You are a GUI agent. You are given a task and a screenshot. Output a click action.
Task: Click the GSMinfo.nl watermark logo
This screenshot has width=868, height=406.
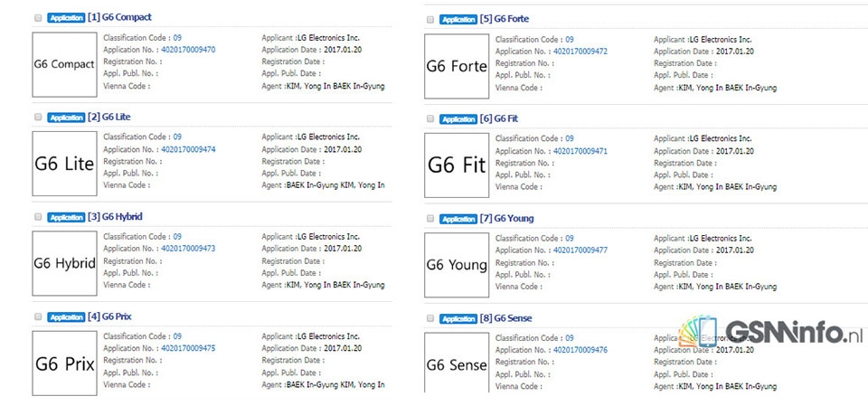pyautogui.click(x=771, y=333)
